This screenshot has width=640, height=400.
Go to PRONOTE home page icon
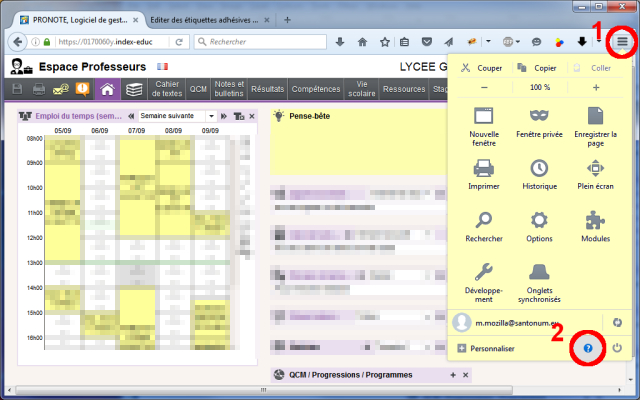pos(107,90)
